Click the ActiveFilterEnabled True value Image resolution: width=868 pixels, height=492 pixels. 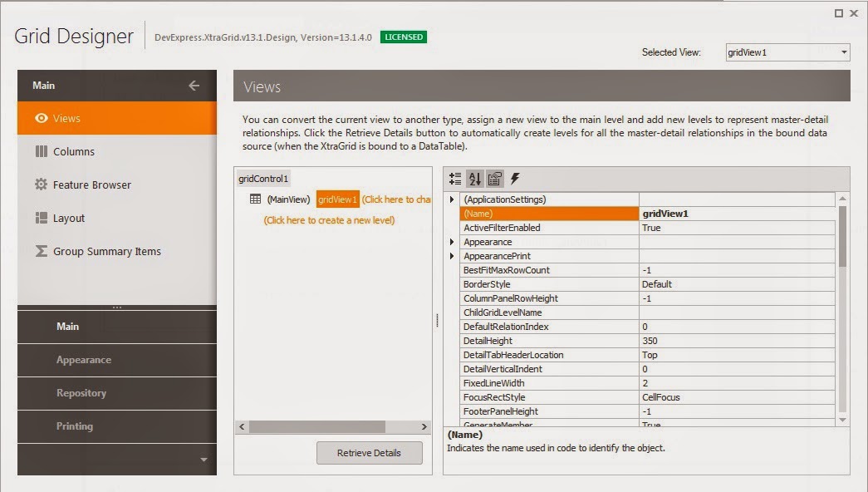coord(737,228)
